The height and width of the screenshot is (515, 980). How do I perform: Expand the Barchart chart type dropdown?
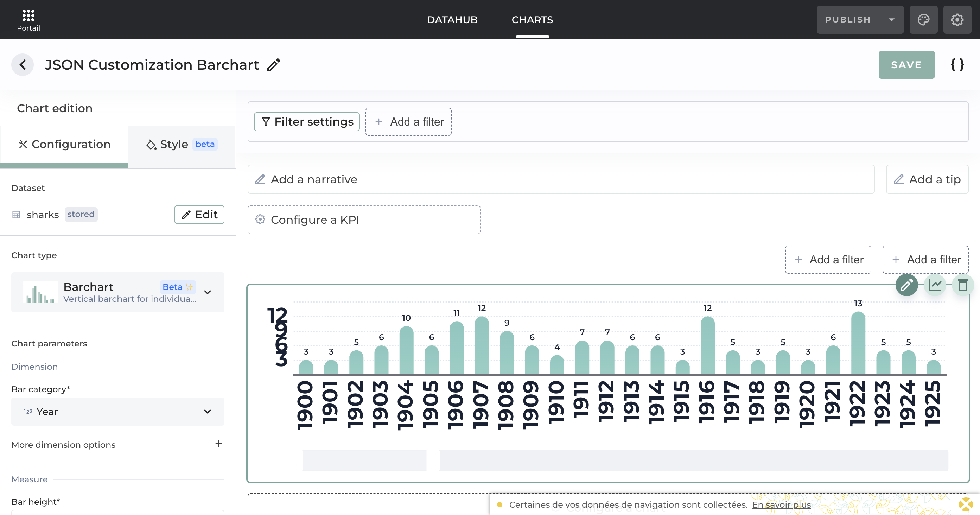tap(207, 292)
